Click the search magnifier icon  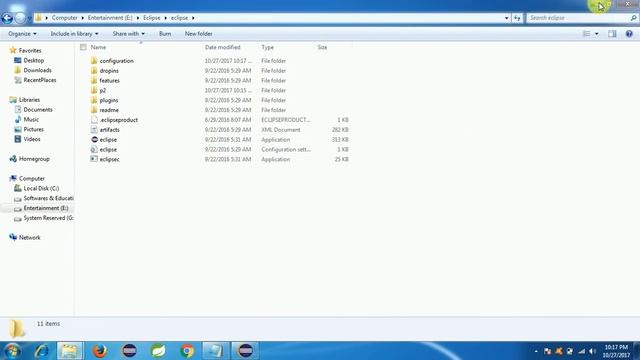pos(633,18)
